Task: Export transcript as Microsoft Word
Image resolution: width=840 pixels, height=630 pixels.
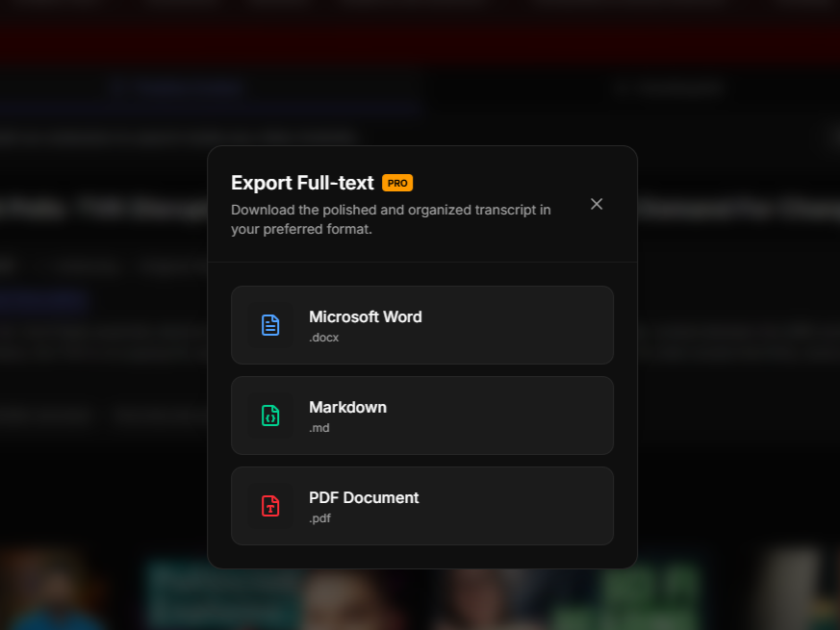Action: (x=422, y=325)
